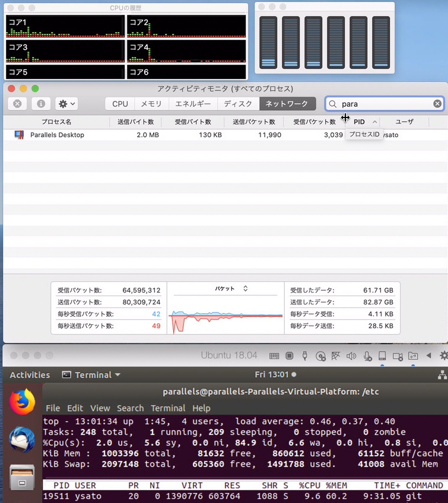The width and height of the screenshot is (448, 503).
Task: Open the USB devices icon in Parallels toolbar
Action: click(x=305, y=356)
